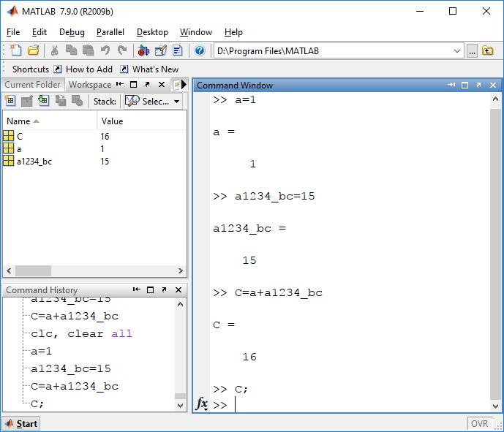Go up one folder level icon
The width and height of the screenshot is (504, 432).
[488, 50]
